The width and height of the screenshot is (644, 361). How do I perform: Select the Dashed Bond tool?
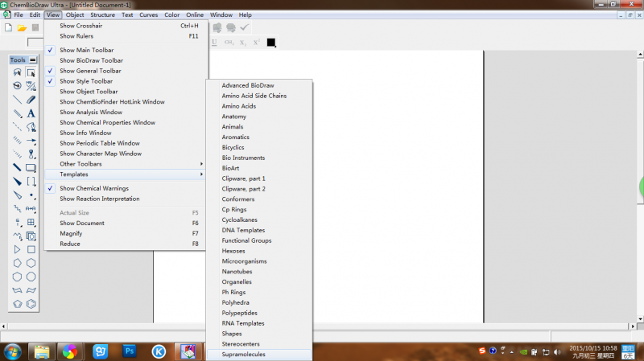pos(17,127)
